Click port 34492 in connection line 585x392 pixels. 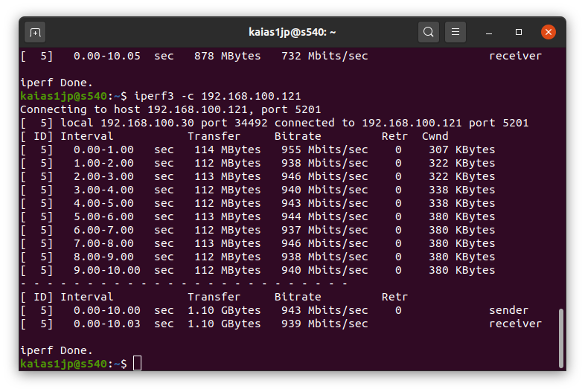pos(234,123)
